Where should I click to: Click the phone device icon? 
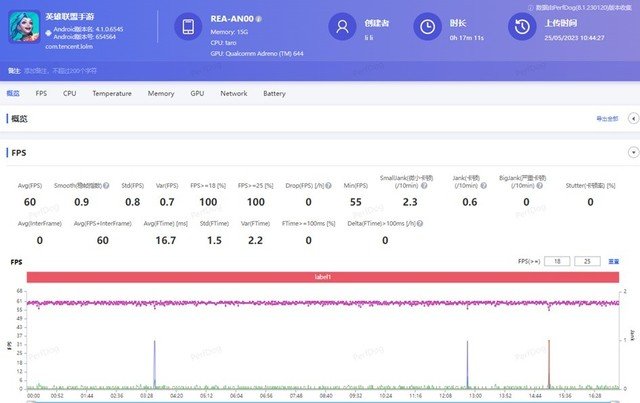tap(188, 27)
